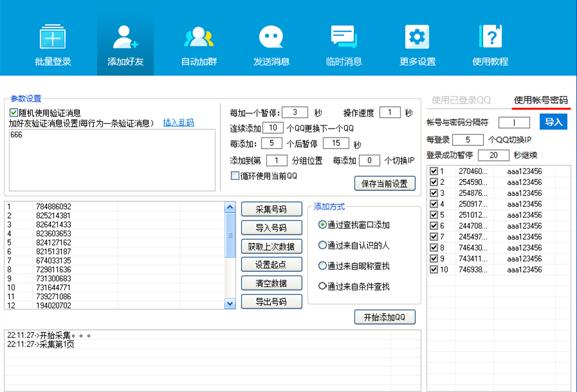Click the number list scroll down arrow
This screenshot has width=577, height=392.
pyautogui.click(x=230, y=303)
